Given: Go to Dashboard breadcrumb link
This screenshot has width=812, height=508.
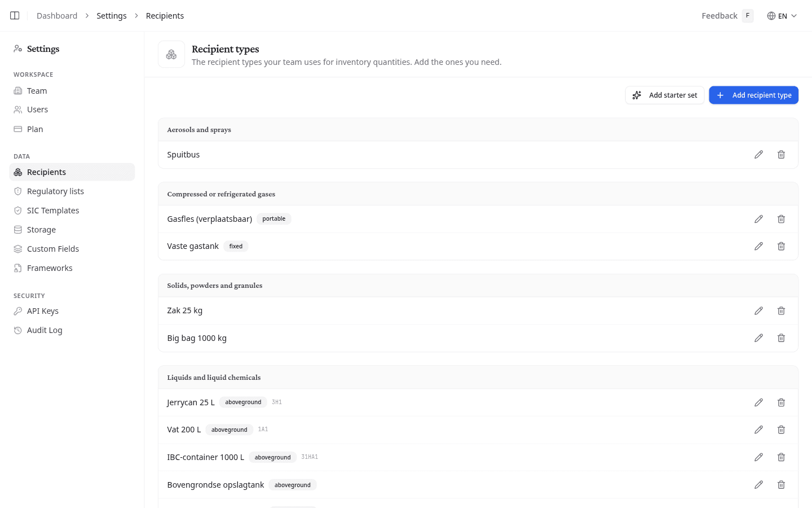Looking at the screenshot, I should click(57, 16).
